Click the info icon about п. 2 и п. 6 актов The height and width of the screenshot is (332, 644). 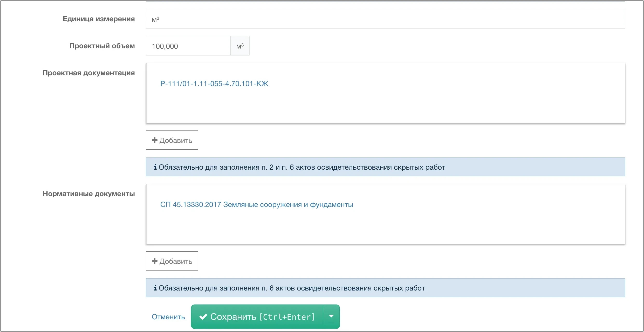point(155,167)
